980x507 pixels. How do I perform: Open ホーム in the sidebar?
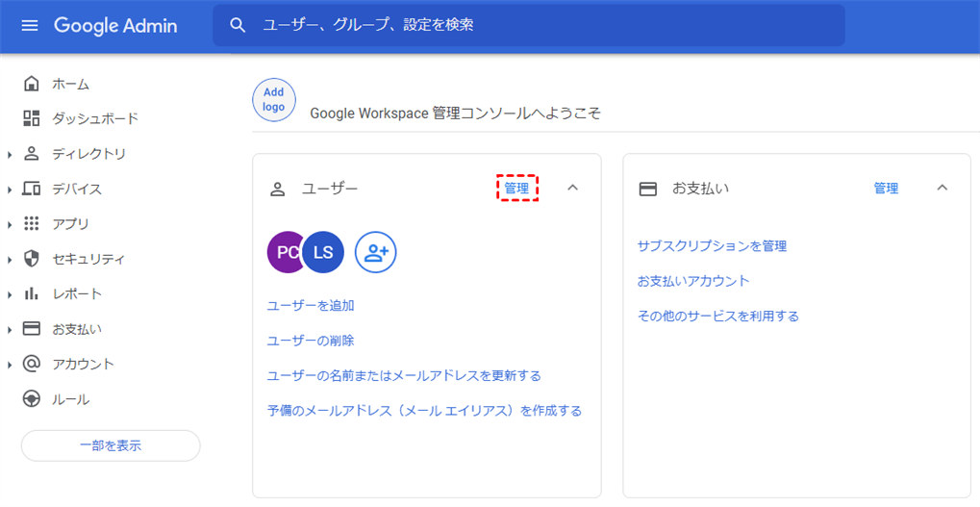coord(70,84)
